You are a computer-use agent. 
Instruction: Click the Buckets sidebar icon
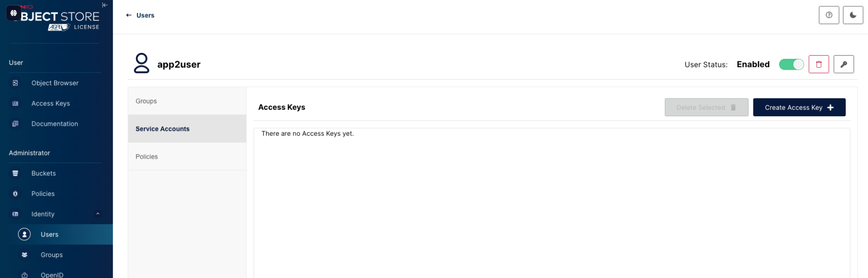click(15, 173)
